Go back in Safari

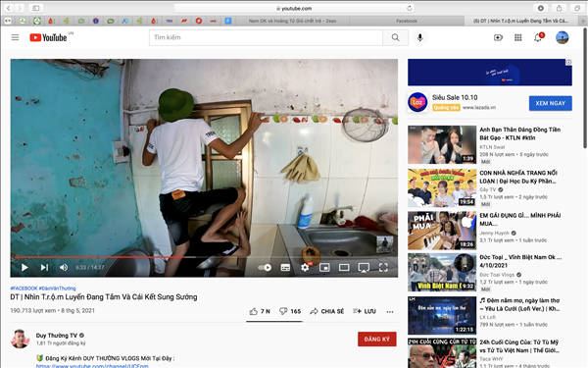coord(8,8)
